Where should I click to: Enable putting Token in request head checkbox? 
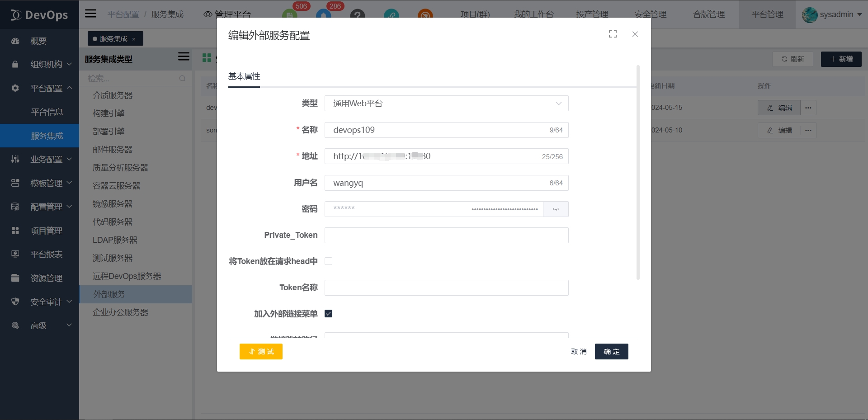329,261
